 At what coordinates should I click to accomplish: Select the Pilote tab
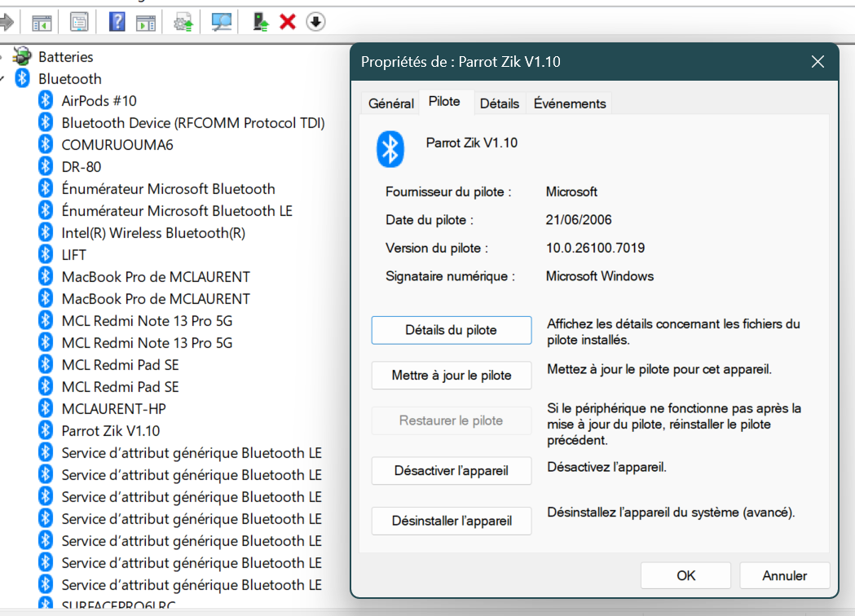tap(444, 101)
